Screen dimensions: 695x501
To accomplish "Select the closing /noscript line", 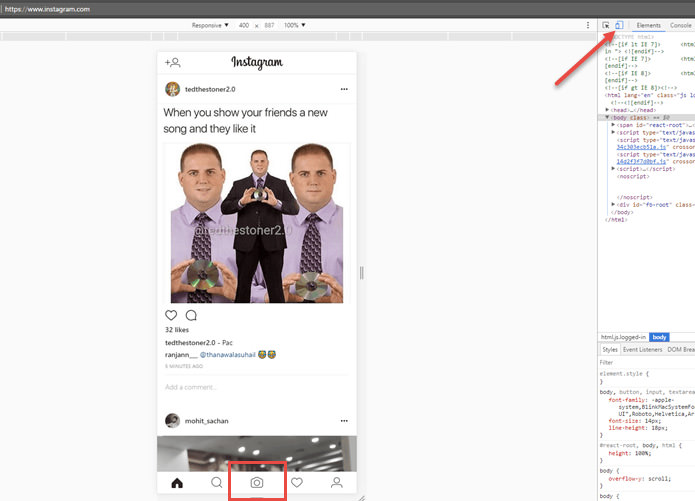I will point(634,197).
